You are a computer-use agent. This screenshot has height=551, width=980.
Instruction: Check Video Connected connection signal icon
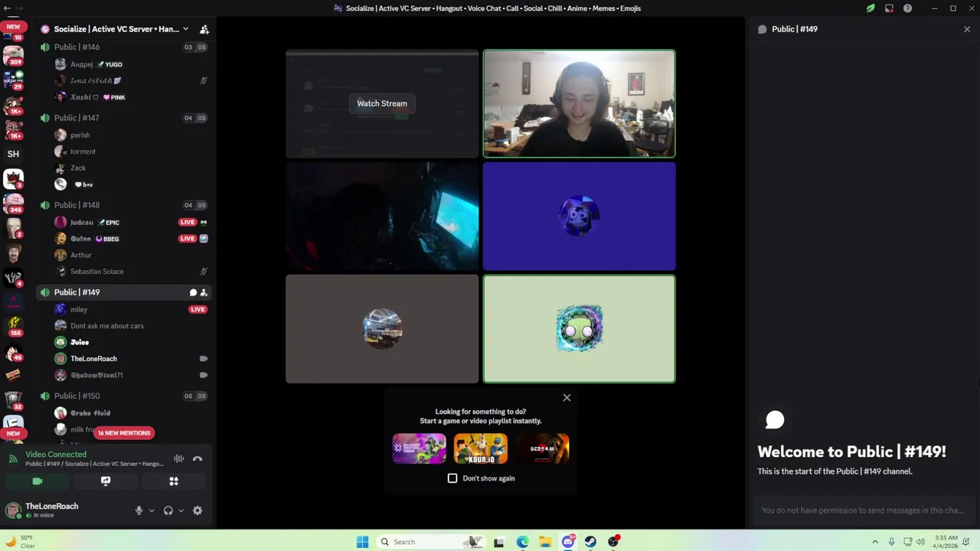coord(13,459)
